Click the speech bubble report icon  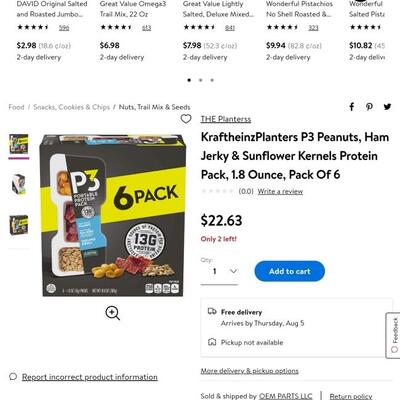13,377
